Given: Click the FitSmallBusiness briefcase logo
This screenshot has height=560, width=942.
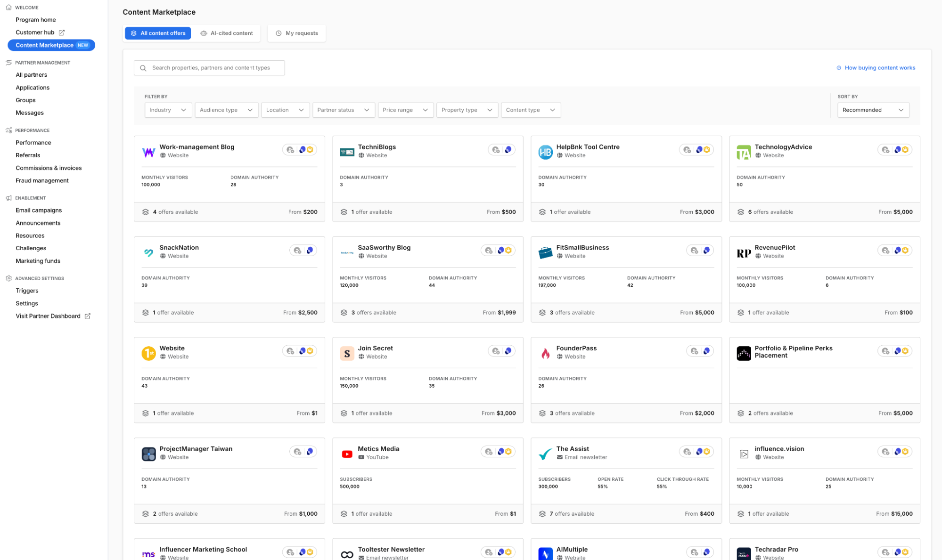Looking at the screenshot, I should (x=545, y=253).
